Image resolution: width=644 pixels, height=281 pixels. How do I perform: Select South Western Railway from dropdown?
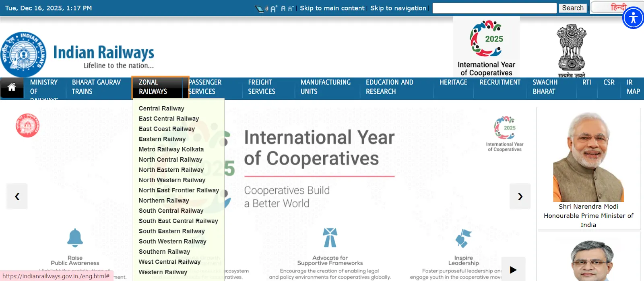tap(172, 241)
